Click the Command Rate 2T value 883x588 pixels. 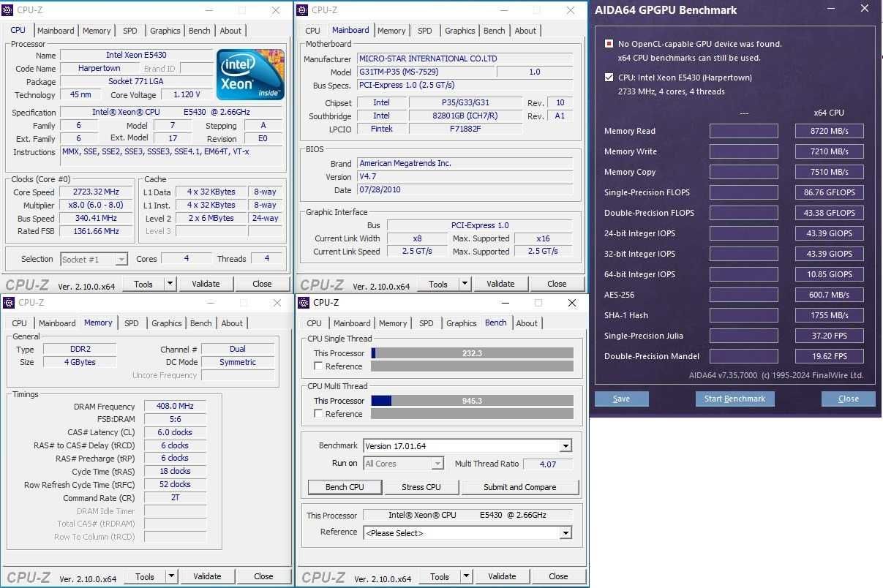tap(175, 498)
